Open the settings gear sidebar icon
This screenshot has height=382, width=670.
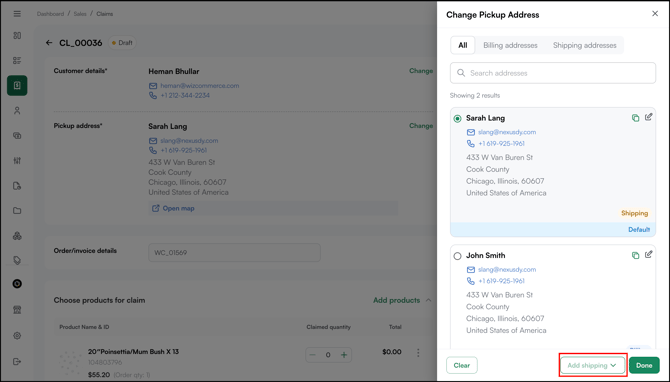coord(17,336)
